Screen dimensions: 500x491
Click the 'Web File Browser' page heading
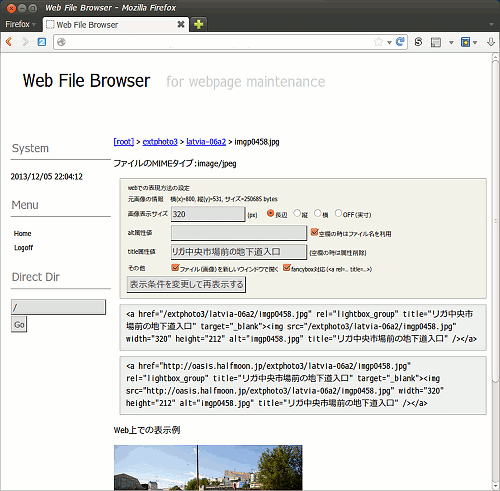coord(86,81)
